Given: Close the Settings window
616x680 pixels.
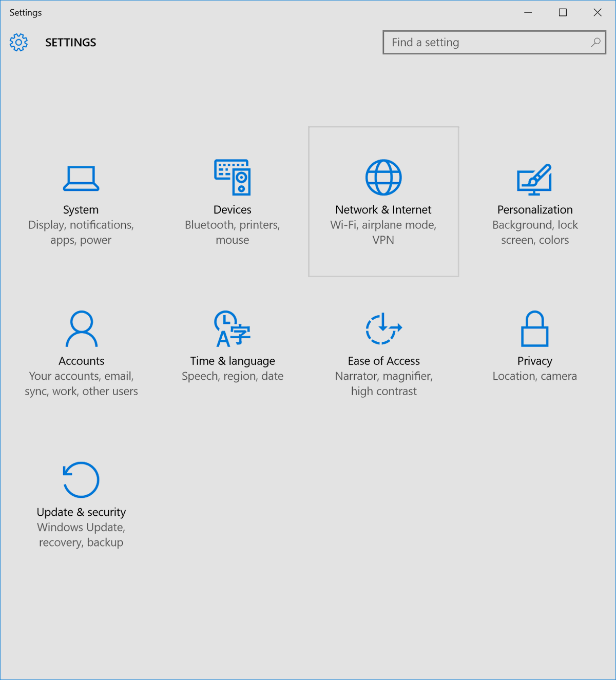Looking at the screenshot, I should (598, 12).
